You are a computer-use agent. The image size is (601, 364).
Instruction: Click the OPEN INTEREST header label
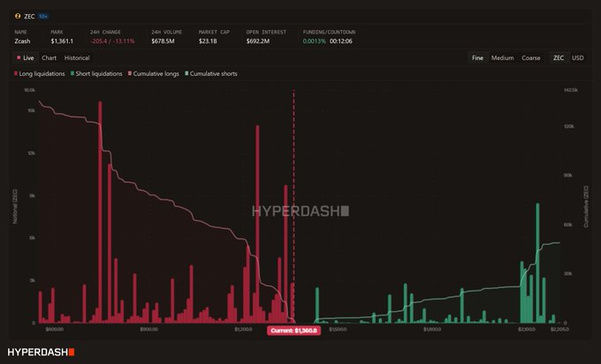coord(266,32)
